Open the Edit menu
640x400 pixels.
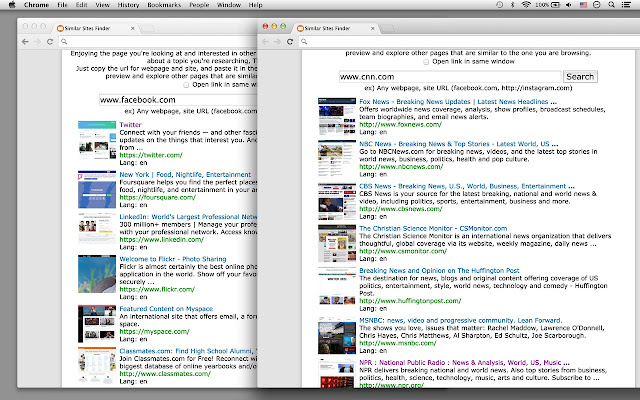point(81,5)
